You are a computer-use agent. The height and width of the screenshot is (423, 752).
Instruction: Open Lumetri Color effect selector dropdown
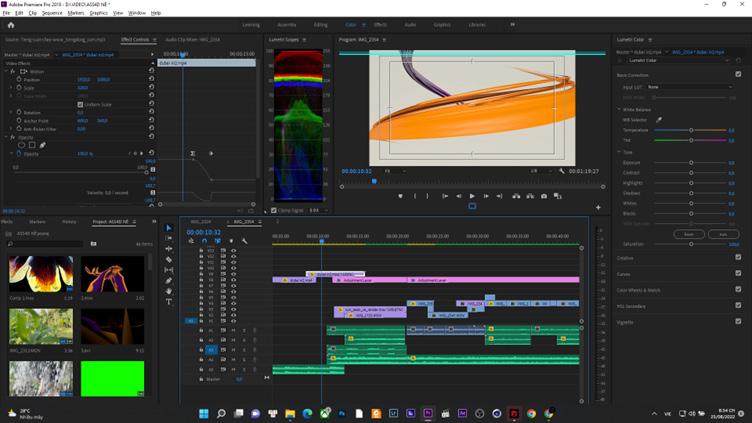pos(679,60)
